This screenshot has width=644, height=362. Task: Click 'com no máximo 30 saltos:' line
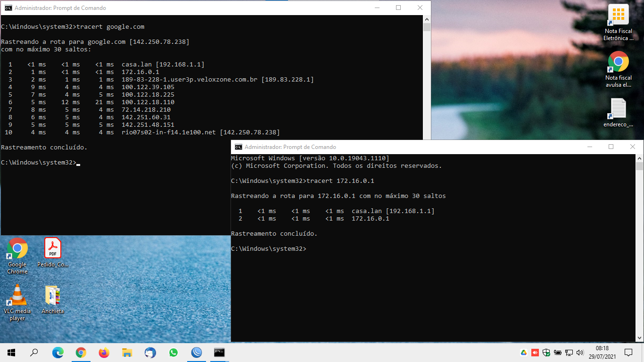(46, 49)
